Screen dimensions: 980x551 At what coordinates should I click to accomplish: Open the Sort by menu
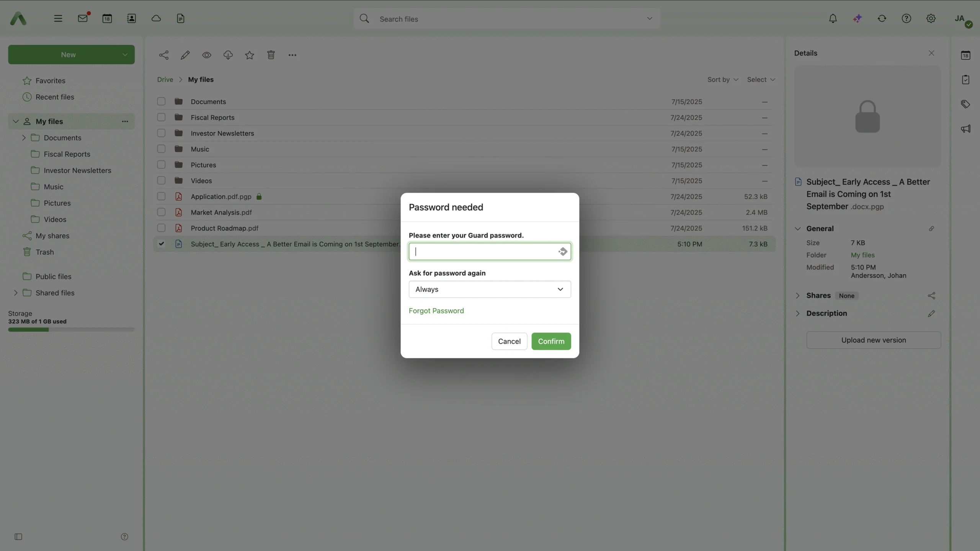click(x=722, y=80)
